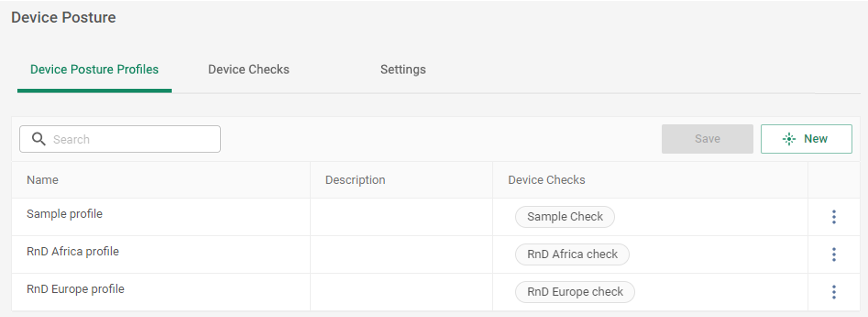Select the RnD Africa check chip

[x=572, y=254]
